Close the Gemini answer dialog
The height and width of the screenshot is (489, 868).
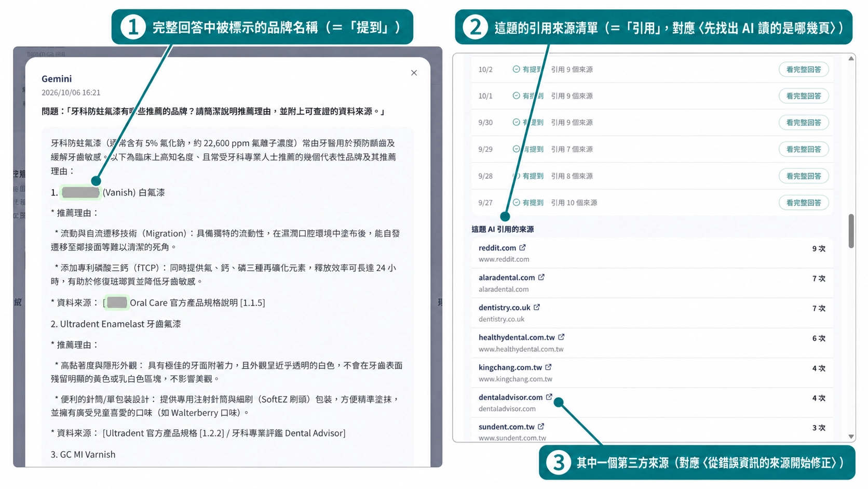pos(414,73)
